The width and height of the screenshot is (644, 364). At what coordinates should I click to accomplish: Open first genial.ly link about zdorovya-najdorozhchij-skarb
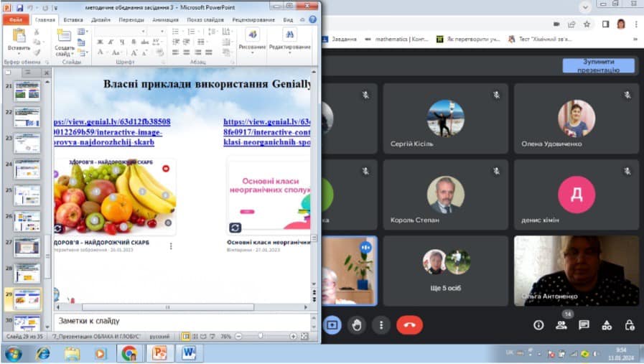(111, 132)
